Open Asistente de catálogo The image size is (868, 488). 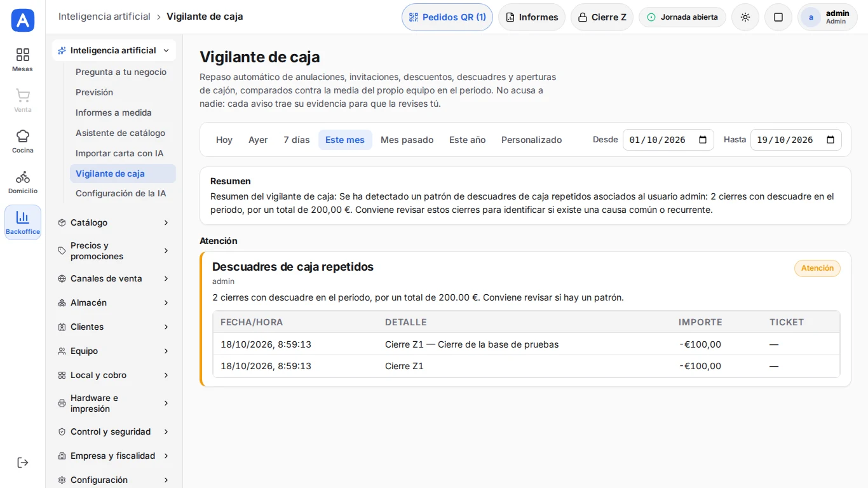pos(123,133)
